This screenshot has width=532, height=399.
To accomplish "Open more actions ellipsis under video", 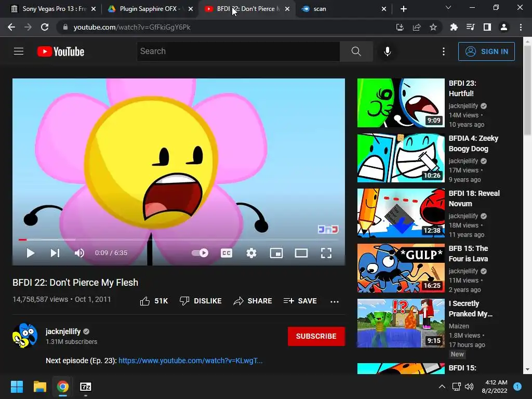I will pos(335,301).
